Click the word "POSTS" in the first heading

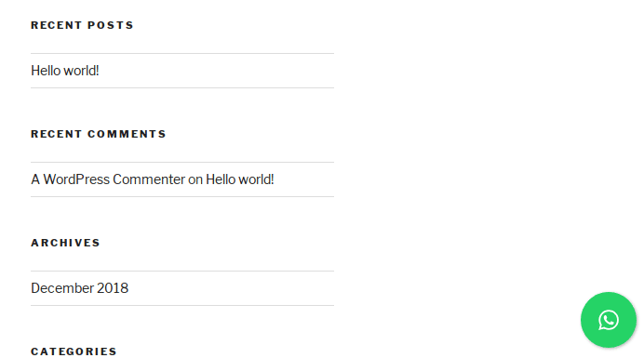click(x=111, y=25)
